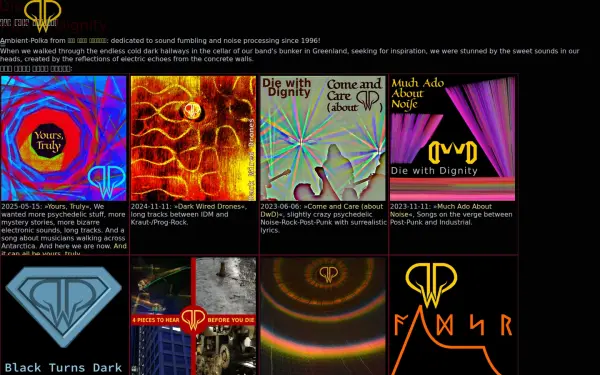Open the Black Turns Dark album cover

coord(64,316)
